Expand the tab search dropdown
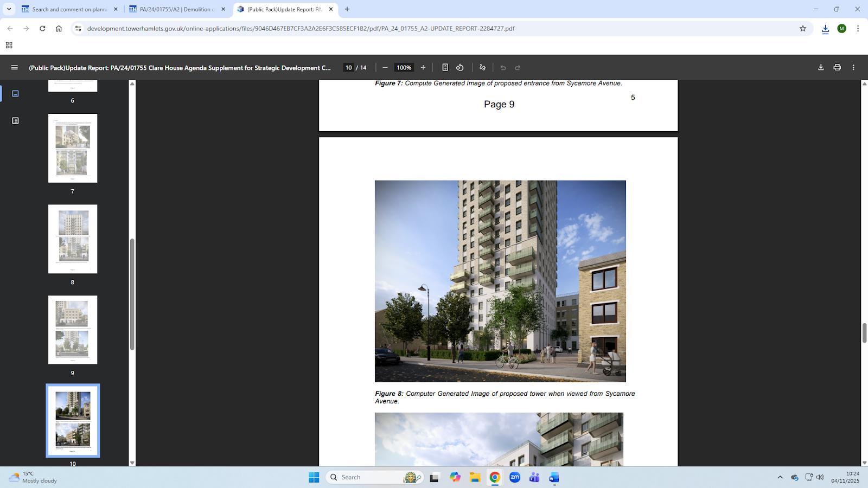 pyautogui.click(x=9, y=9)
